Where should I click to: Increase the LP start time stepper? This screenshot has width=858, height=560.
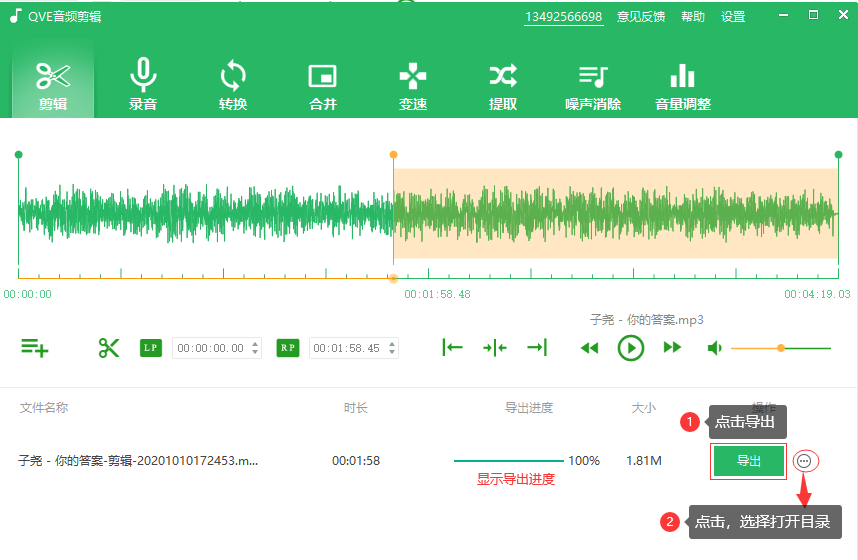[255, 344]
